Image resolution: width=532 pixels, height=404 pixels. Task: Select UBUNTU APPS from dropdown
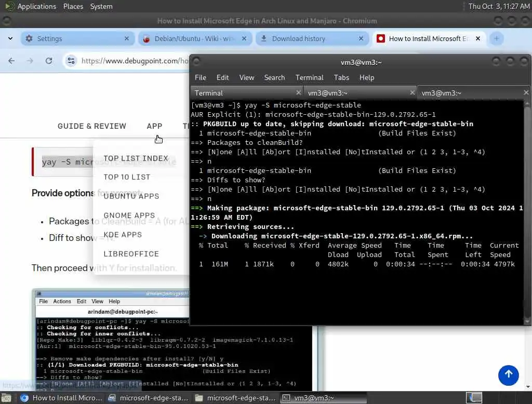pos(131,196)
